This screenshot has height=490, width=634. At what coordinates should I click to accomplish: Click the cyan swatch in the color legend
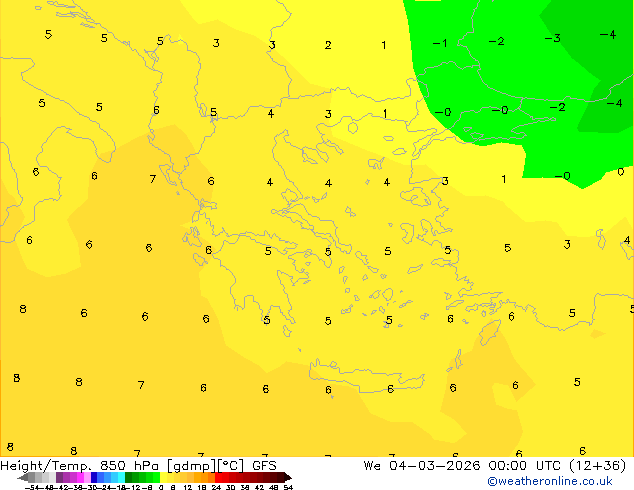click(x=121, y=477)
